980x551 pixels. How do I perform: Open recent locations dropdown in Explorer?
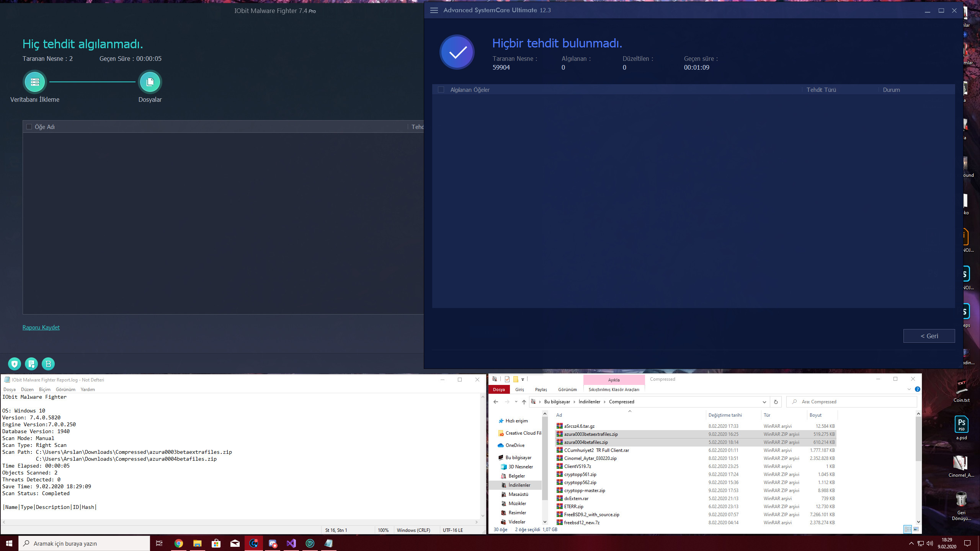point(516,402)
